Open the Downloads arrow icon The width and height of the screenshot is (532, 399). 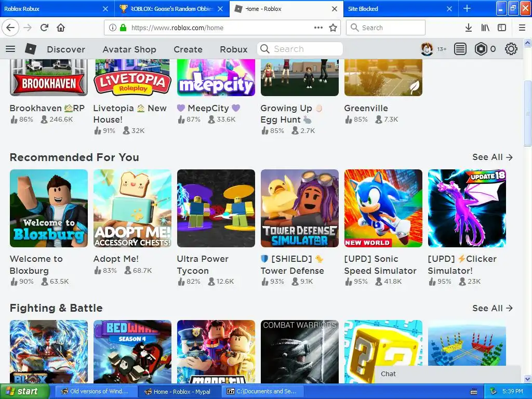[x=468, y=28]
